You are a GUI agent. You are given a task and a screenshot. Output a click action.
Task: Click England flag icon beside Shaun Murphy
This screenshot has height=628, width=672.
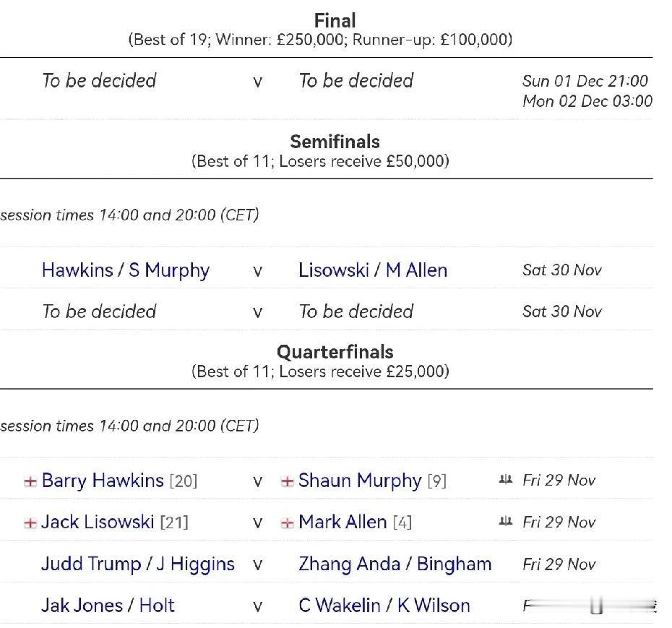point(287,481)
